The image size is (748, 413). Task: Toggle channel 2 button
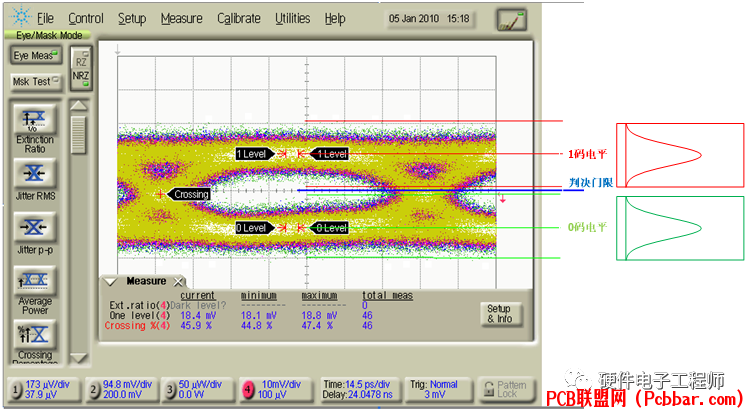94,390
